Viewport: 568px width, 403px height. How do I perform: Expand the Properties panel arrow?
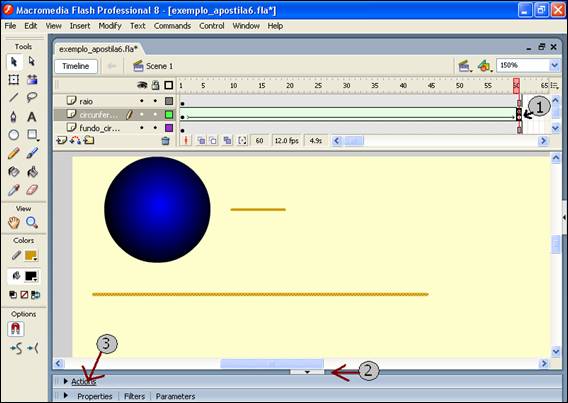[66, 395]
